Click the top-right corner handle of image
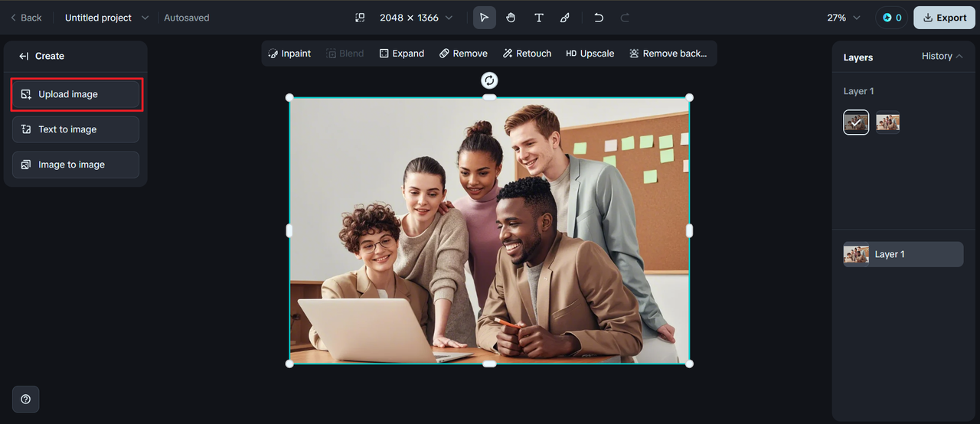 point(689,97)
